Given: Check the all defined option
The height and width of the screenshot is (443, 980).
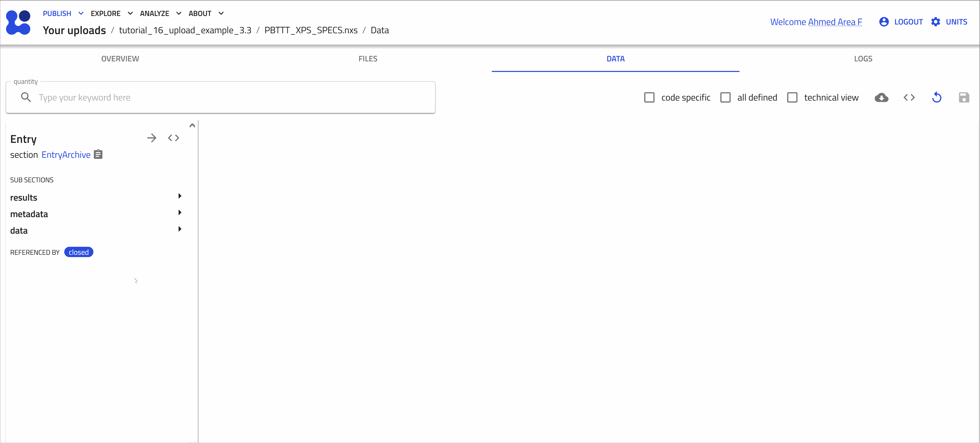Looking at the screenshot, I should 725,98.
